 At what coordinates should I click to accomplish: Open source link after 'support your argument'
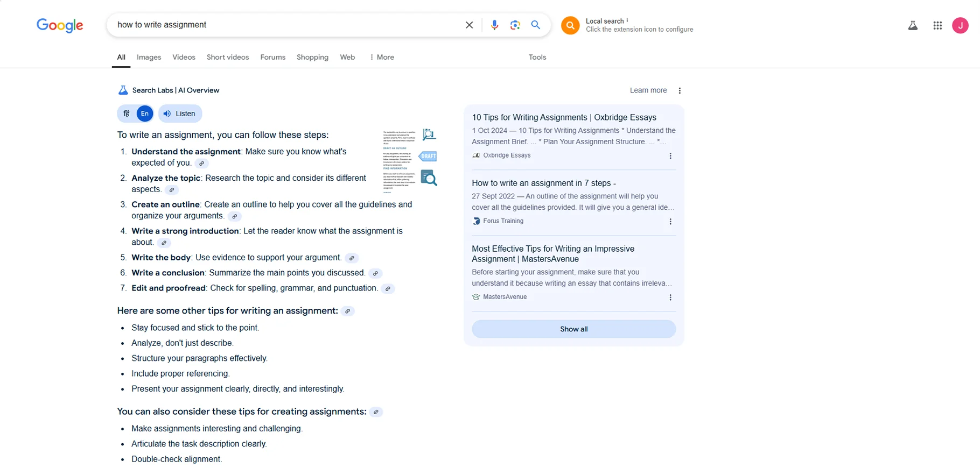tap(352, 258)
